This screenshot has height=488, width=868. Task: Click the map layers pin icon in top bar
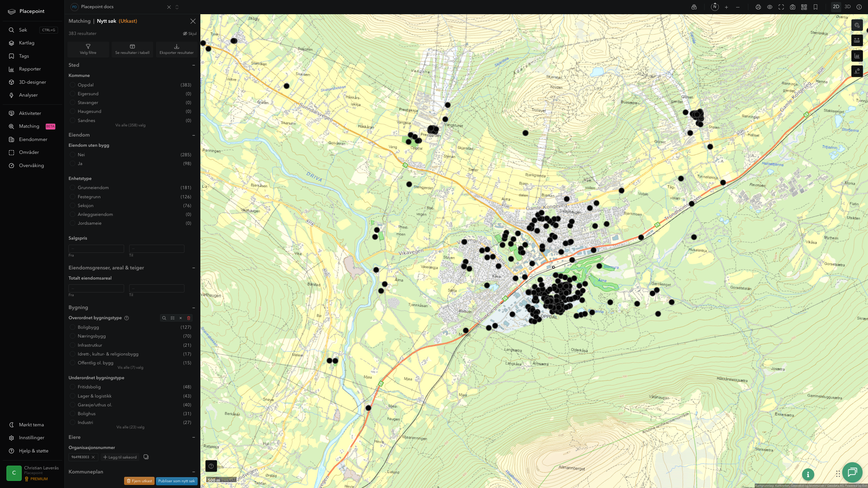(694, 7)
